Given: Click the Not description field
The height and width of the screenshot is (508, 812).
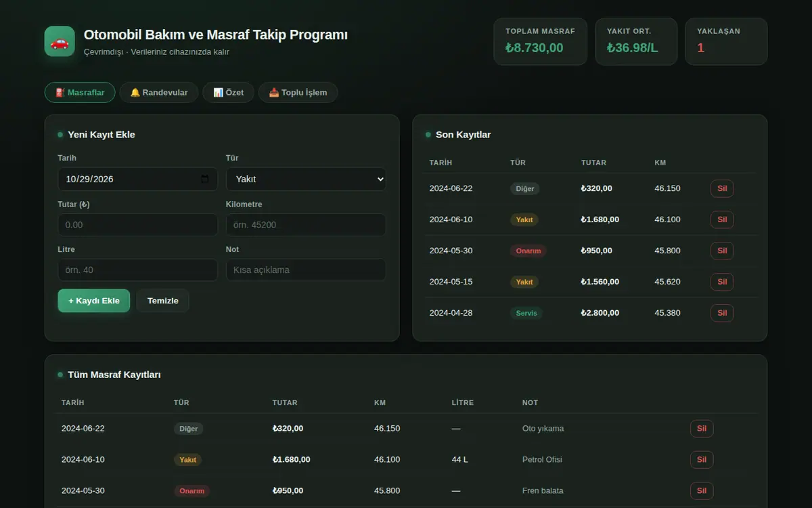Looking at the screenshot, I should coord(306,270).
